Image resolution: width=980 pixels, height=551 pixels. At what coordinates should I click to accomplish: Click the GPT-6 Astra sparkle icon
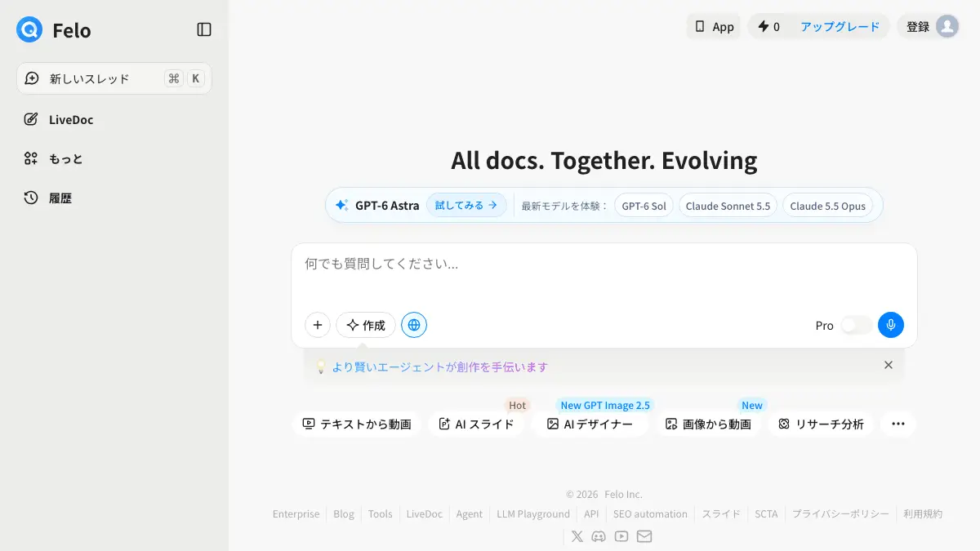[342, 206]
